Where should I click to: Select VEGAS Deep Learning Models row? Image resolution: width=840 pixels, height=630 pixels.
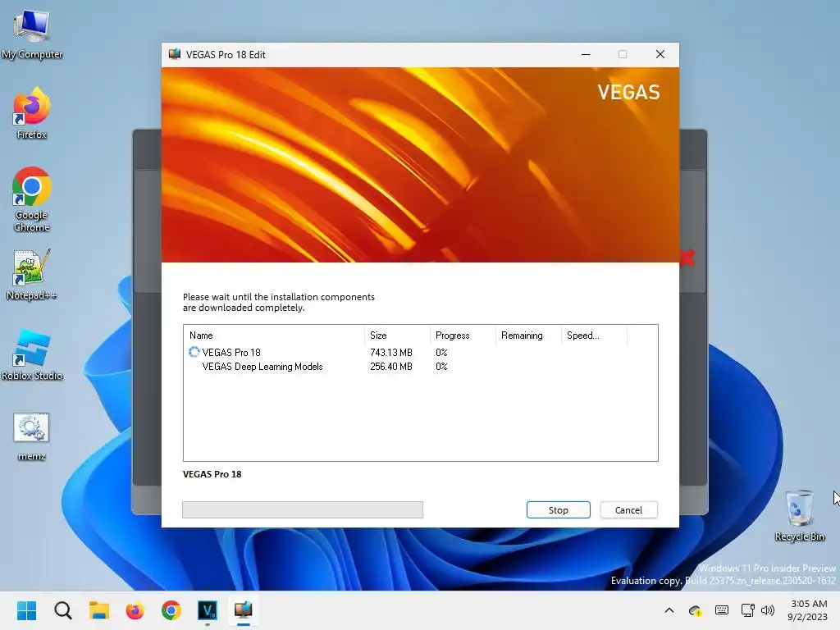tap(421, 367)
